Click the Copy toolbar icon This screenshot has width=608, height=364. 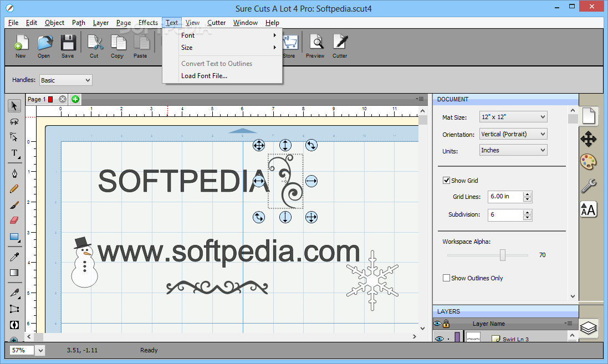(118, 46)
